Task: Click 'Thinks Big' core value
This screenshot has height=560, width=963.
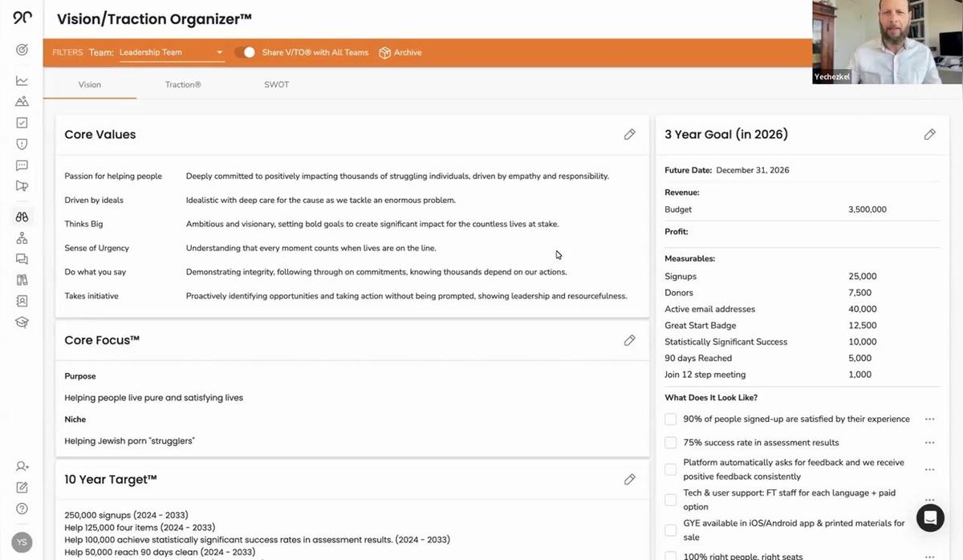Action: pos(83,225)
